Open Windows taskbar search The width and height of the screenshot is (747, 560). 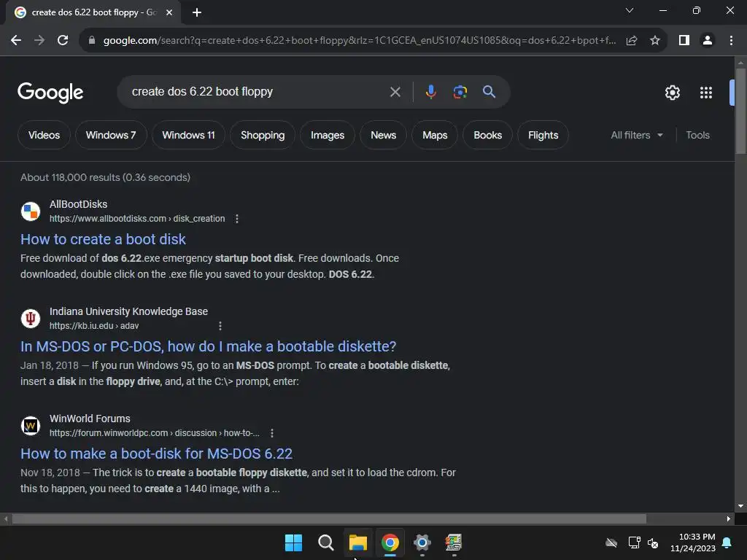[326, 542]
